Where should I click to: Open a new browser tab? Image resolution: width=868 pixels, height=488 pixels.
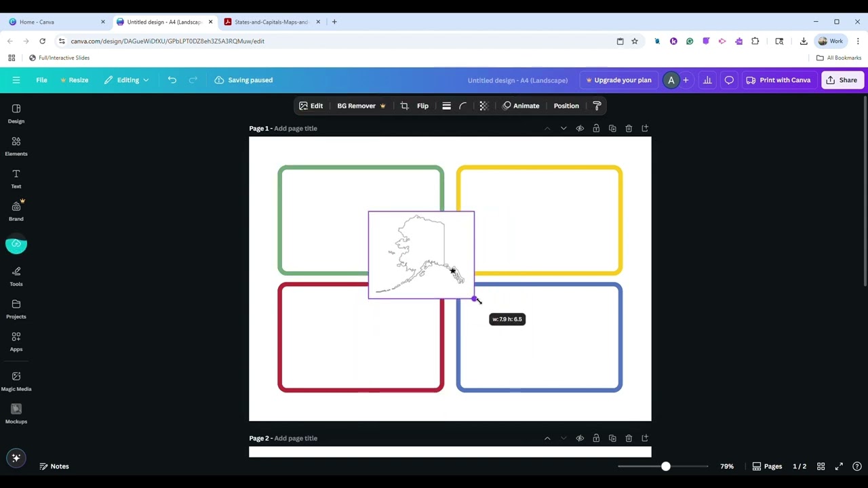pos(334,22)
